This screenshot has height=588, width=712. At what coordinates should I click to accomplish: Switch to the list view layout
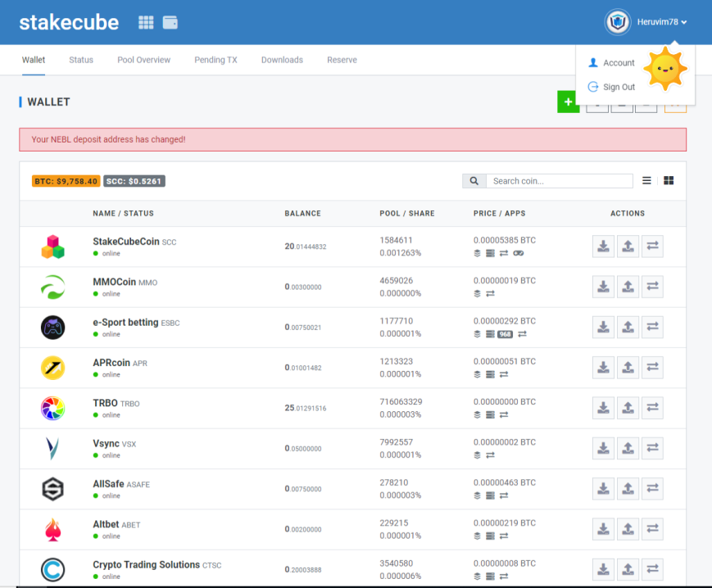pos(646,180)
